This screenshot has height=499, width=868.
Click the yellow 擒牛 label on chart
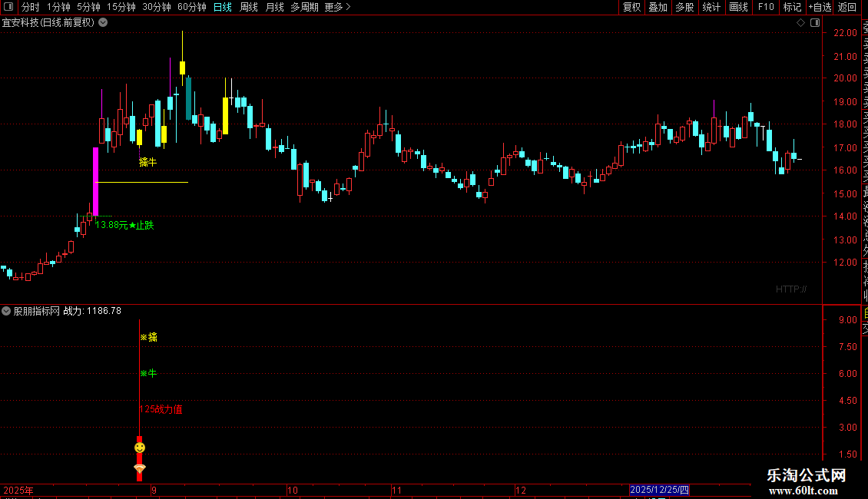pyautogui.click(x=147, y=162)
